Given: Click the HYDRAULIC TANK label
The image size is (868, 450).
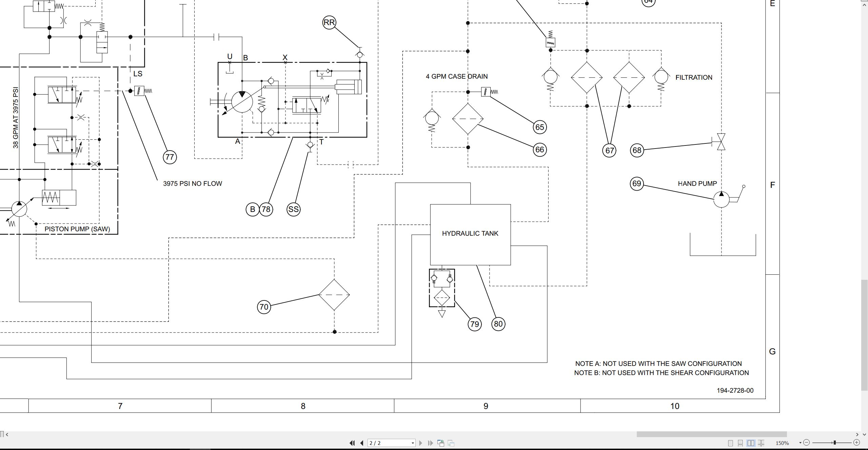Looking at the screenshot, I should click(x=470, y=233).
